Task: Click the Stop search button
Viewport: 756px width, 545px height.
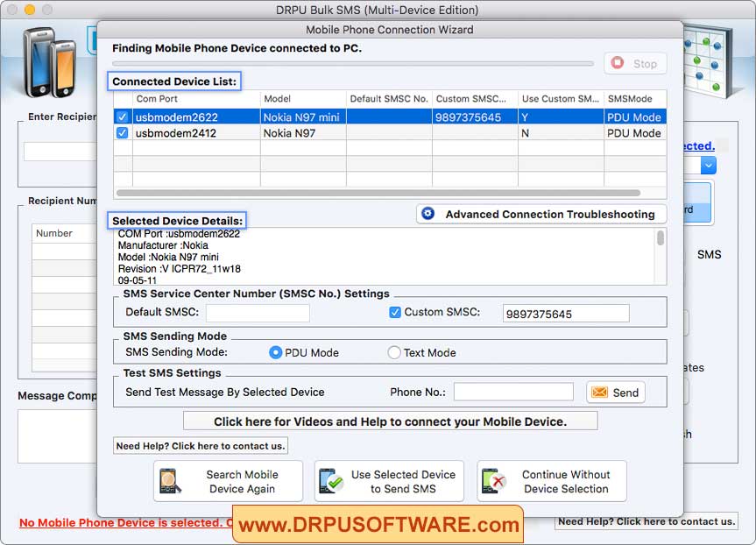Action: coord(635,63)
